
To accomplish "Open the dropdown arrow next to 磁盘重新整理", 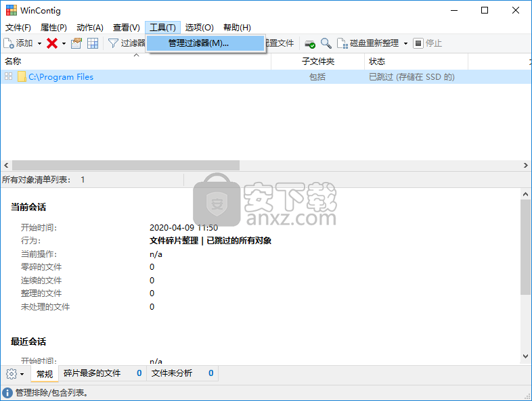I will 405,43.
